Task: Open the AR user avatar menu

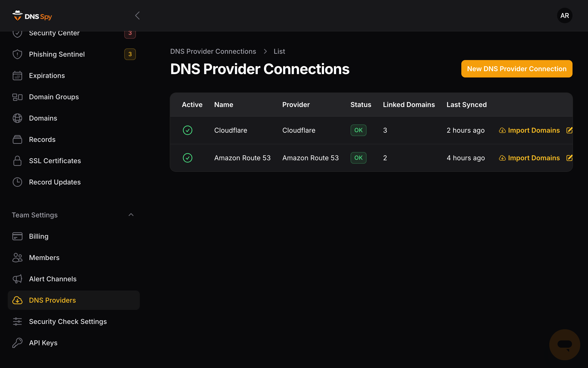Action: [565, 15]
